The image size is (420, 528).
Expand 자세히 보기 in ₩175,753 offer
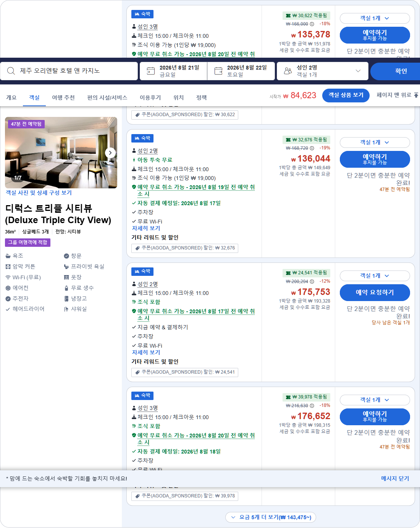coord(146,353)
